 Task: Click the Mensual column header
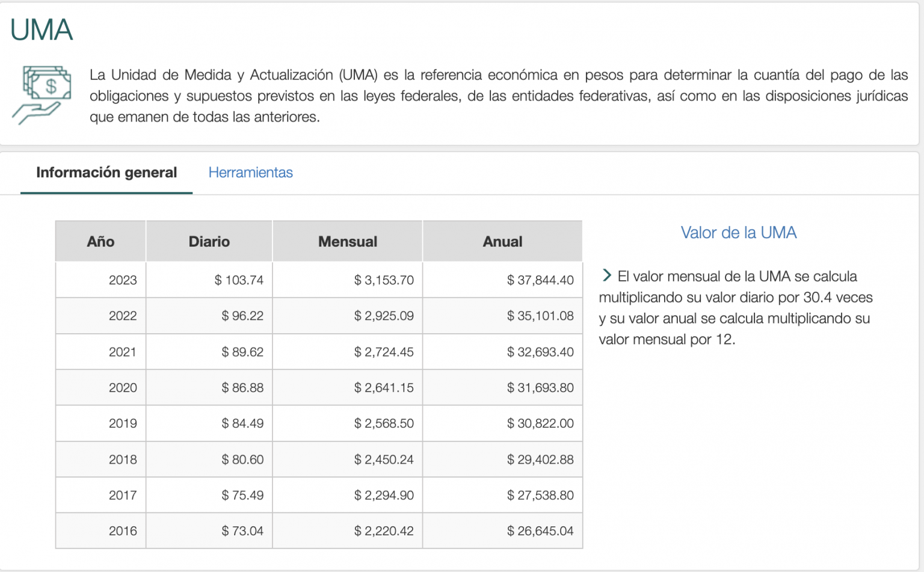[347, 241]
